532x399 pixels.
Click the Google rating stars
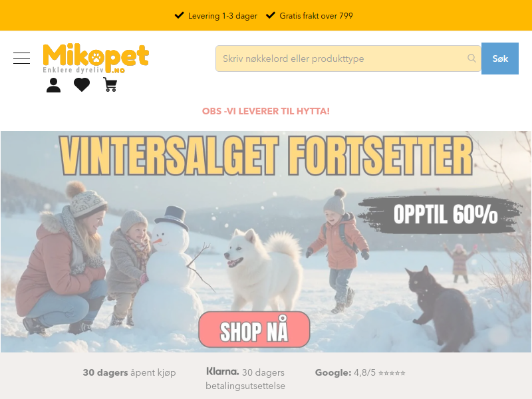[392, 373]
